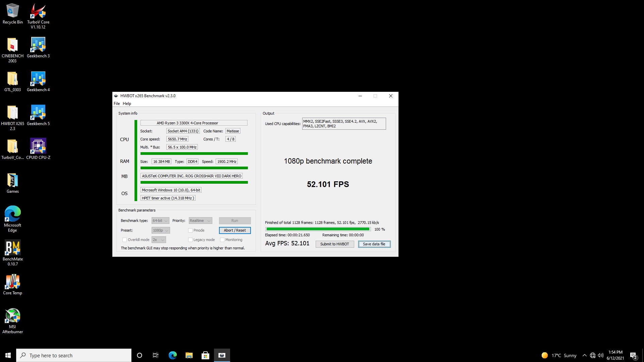Image resolution: width=644 pixels, height=362 pixels.
Task: Launch Geekbench 5 desktop shortcut
Action: tap(38, 115)
